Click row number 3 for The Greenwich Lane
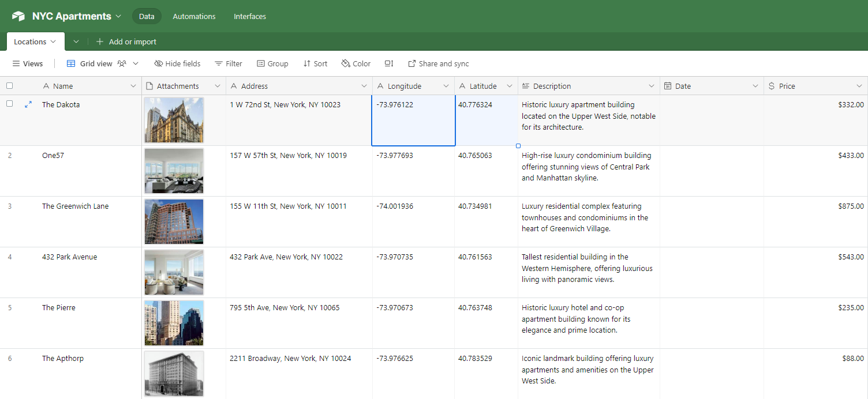 click(9, 206)
